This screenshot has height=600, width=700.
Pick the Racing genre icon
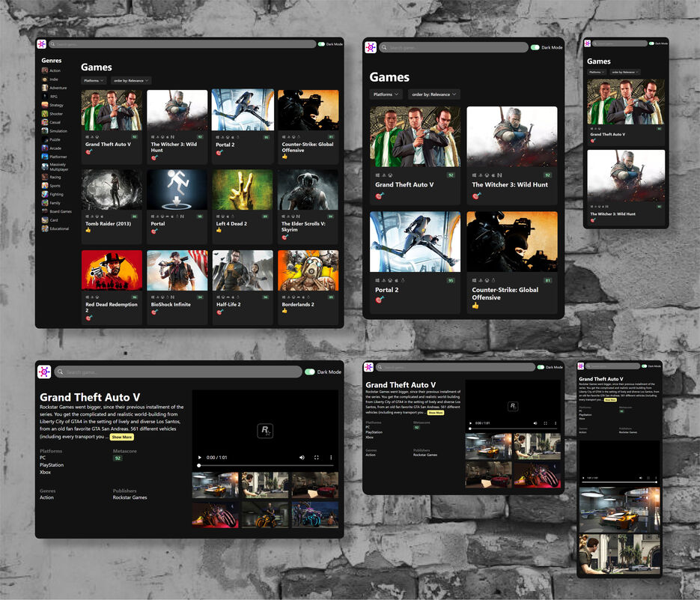tap(45, 177)
